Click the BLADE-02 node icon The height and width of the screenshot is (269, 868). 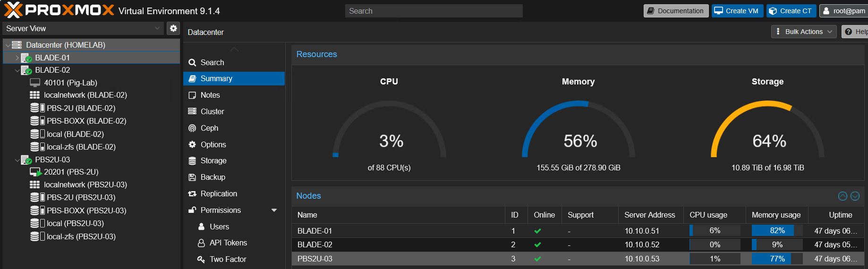pos(26,70)
